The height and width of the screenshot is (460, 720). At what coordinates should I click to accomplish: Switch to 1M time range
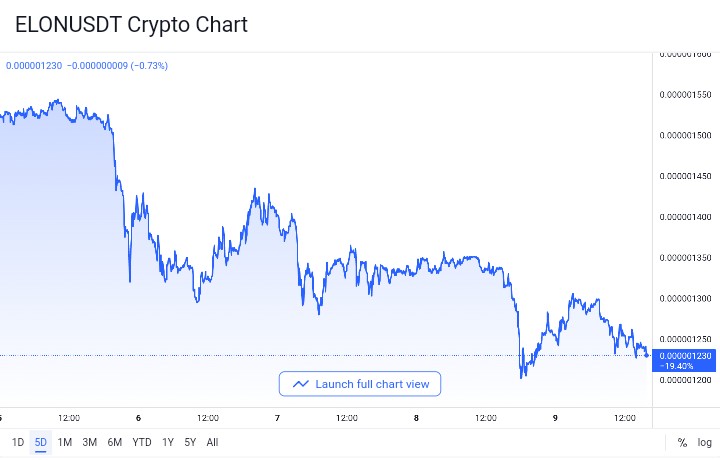(65, 442)
